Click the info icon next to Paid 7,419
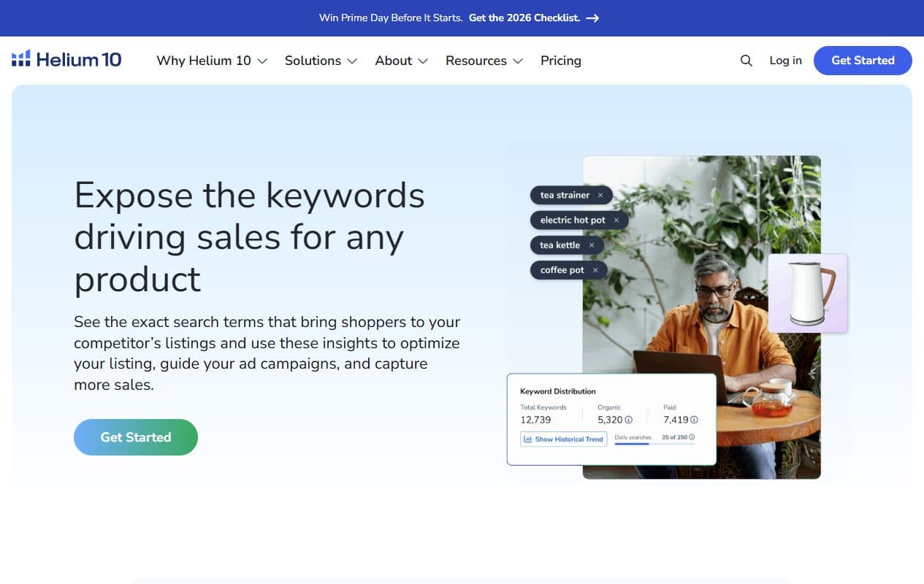 click(694, 420)
